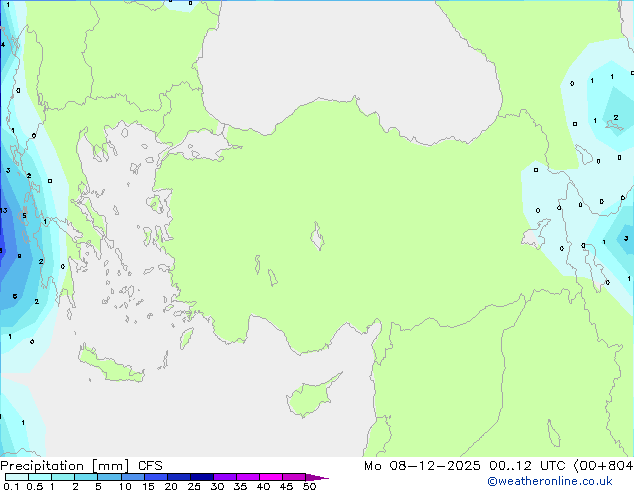The width and height of the screenshot is (634, 490).
Task: Click the legend tick label '35'
Action: pyautogui.click(x=240, y=486)
